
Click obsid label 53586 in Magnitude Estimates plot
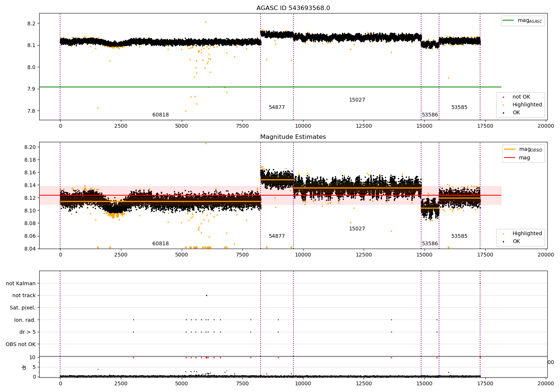[x=430, y=244]
